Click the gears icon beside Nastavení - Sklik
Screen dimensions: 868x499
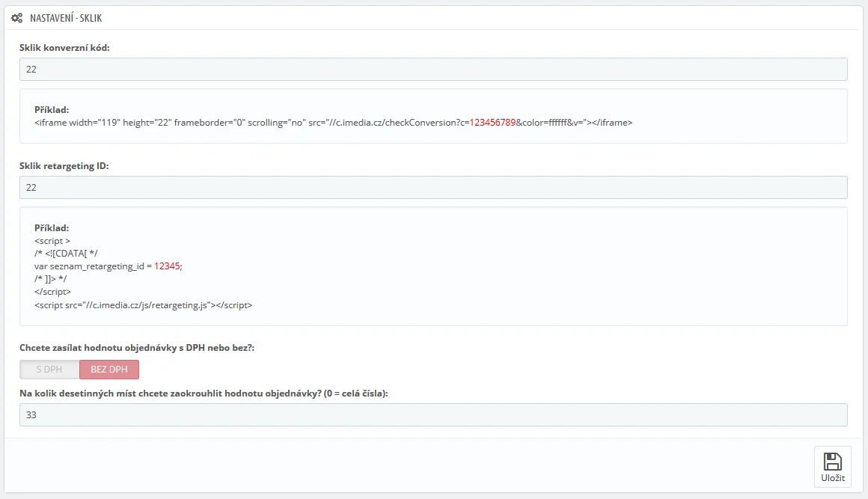coord(17,17)
